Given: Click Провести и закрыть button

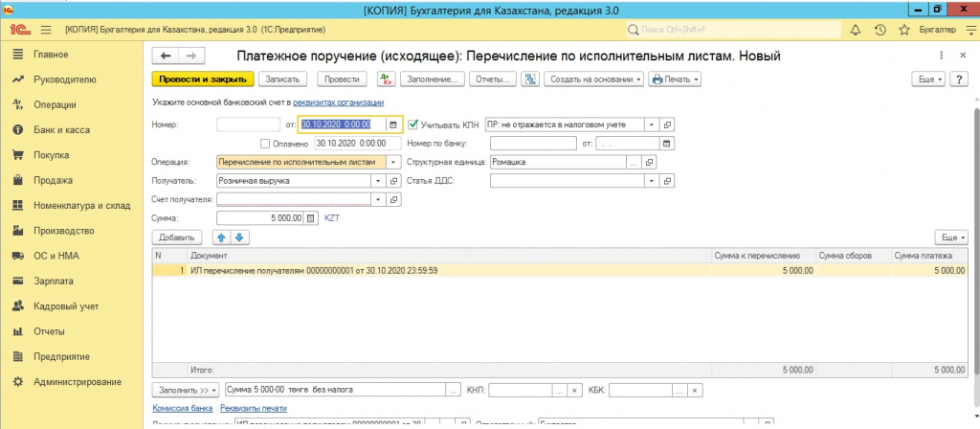Looking at the screenshot, I should (203, 79).
